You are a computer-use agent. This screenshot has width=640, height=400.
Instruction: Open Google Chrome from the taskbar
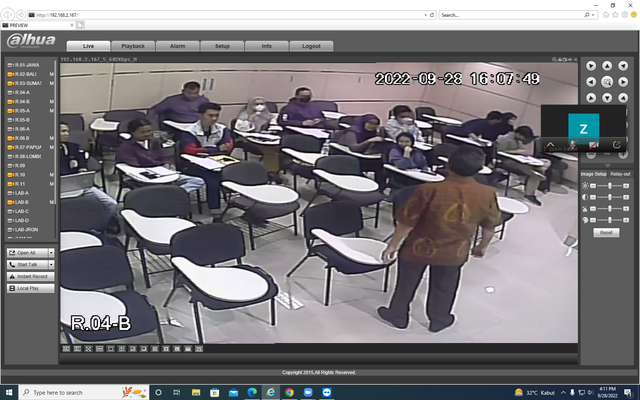(289, 392)
